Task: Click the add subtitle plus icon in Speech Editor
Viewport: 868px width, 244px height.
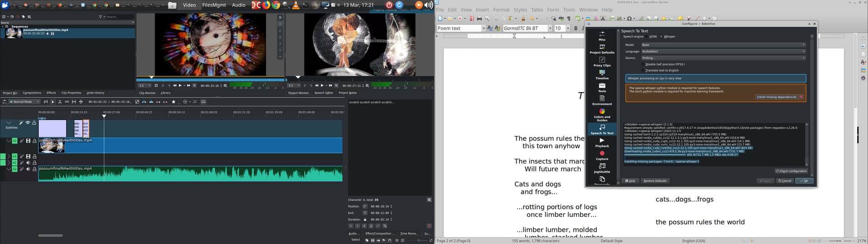Action: [364, 226]
